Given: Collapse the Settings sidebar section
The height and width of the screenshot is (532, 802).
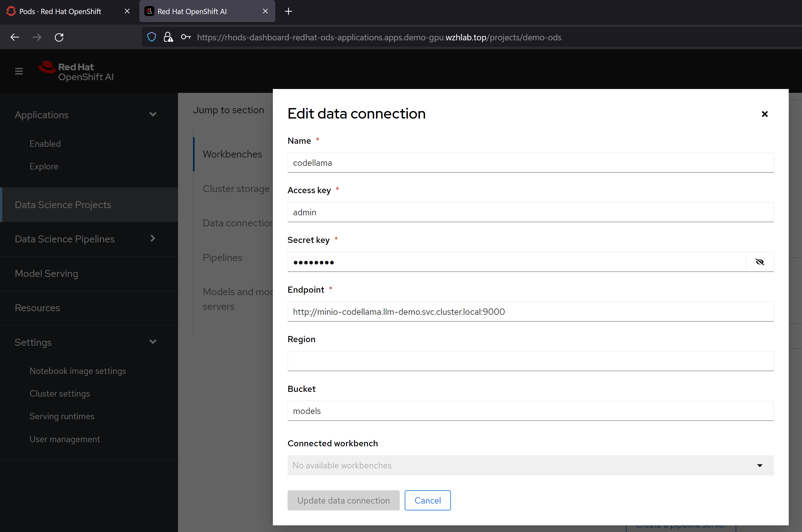Looking at the screenshot, I should pos(153,342).
